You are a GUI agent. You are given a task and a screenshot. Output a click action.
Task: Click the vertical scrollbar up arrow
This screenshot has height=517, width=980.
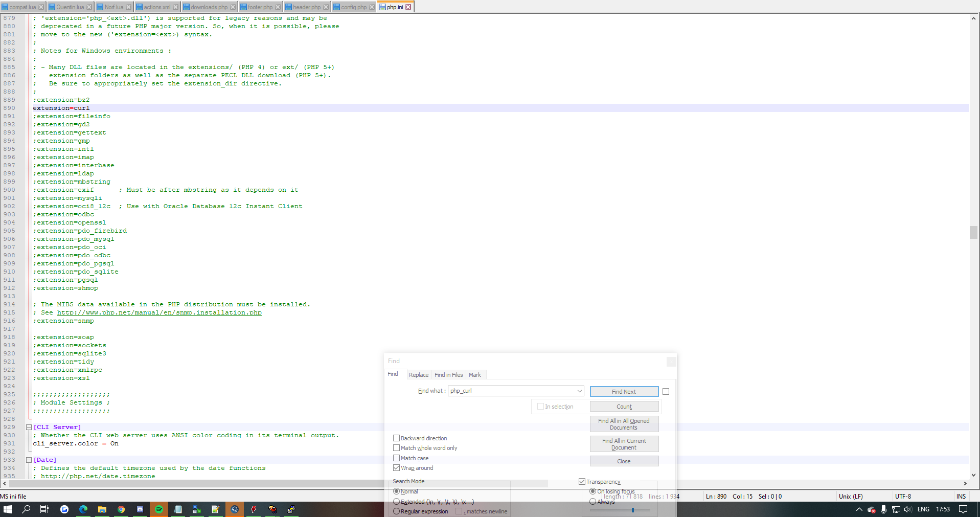(973, 18)
